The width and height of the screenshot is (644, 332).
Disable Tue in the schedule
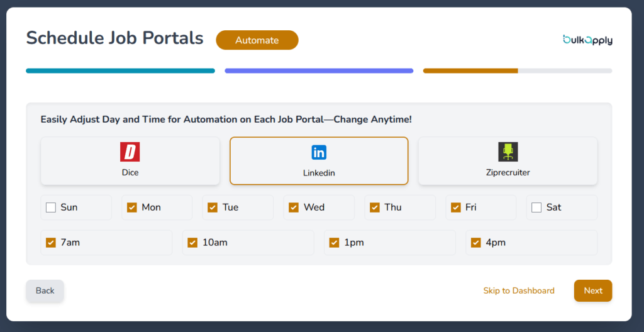click(x=213, y=207)
